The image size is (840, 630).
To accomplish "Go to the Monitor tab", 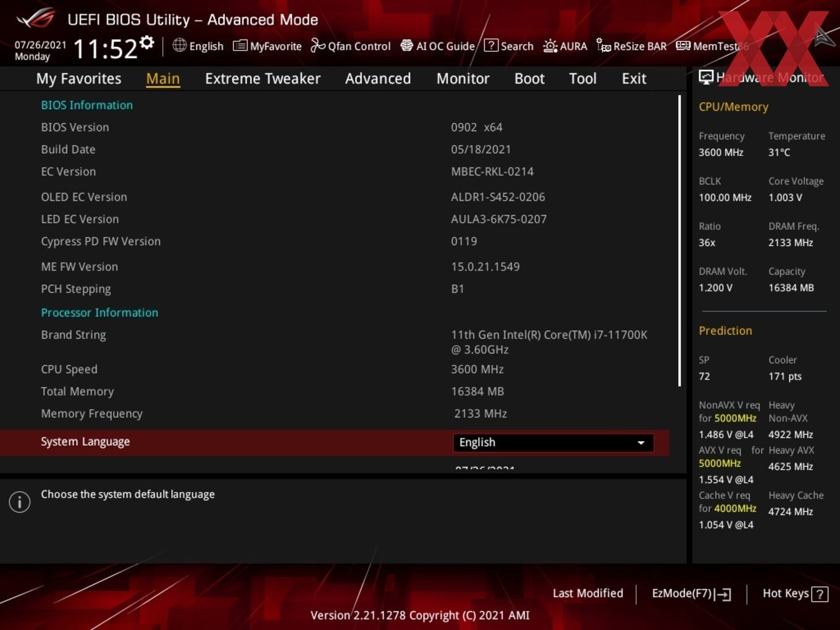I will 463,78.
